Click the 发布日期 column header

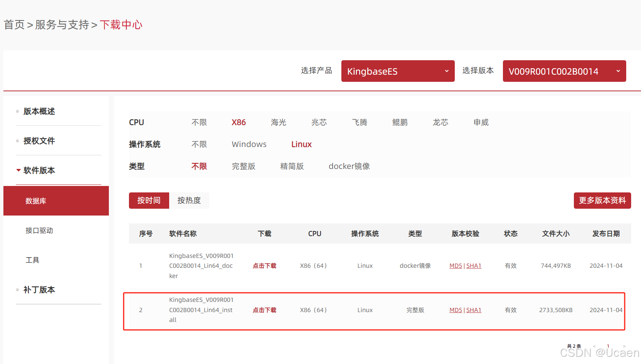(x=606, y=234)
